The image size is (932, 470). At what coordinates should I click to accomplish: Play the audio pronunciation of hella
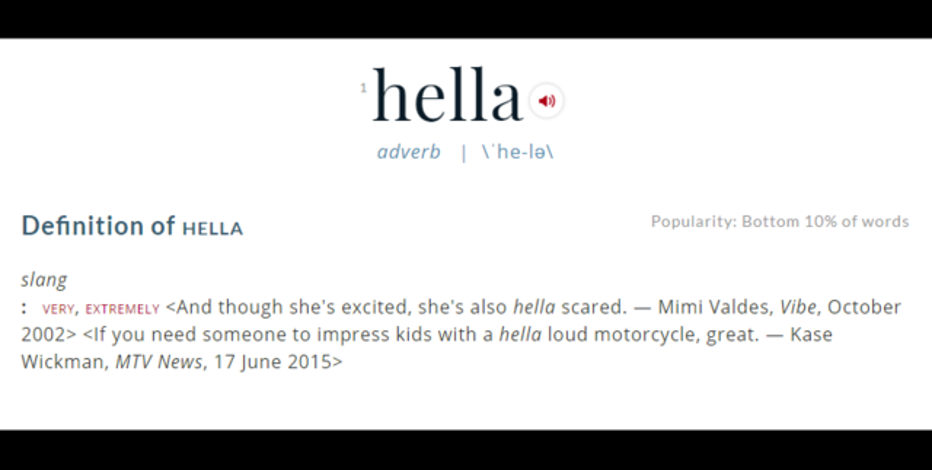(x=546, y=101)
